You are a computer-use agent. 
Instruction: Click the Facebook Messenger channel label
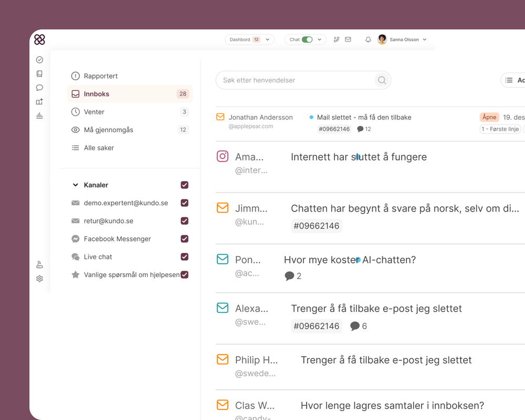[117, 239]
